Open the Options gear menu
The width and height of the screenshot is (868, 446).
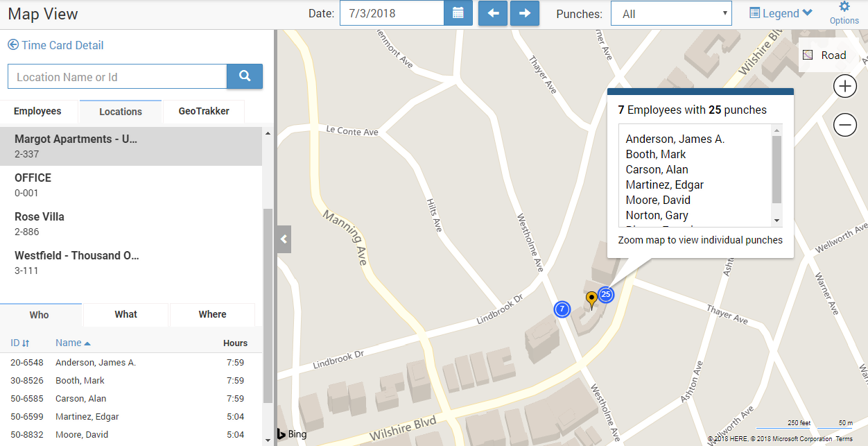(844, 12)
